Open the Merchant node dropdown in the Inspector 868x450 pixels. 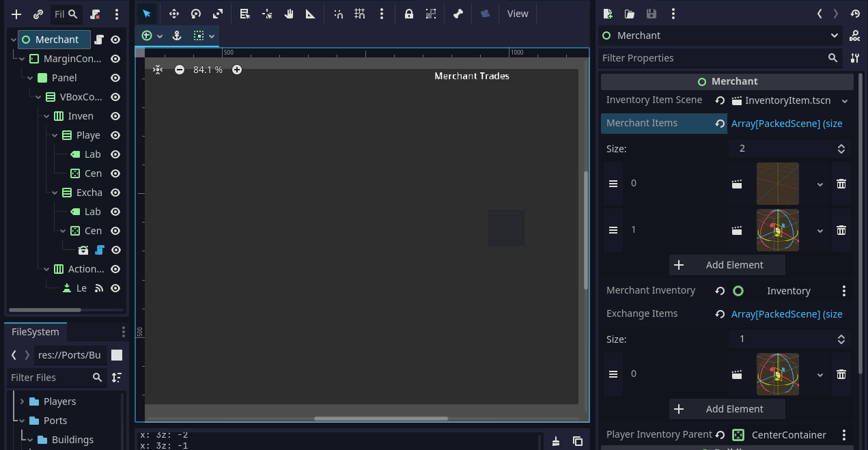835,35
